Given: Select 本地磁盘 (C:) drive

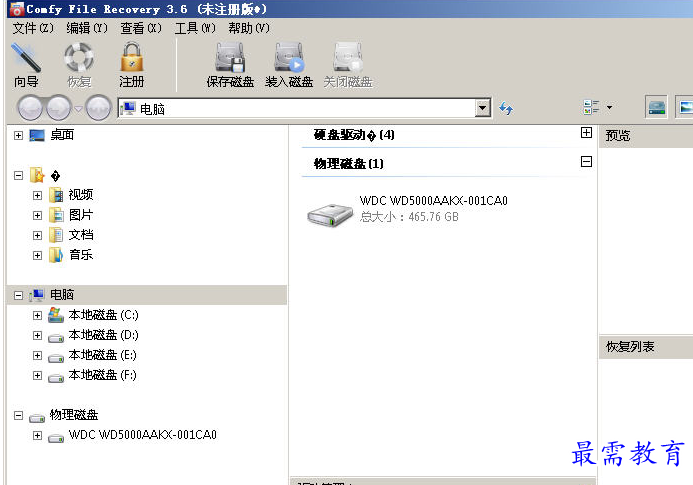Looking at the screenshot, I should pyautogui.click(x=103, y=315).
